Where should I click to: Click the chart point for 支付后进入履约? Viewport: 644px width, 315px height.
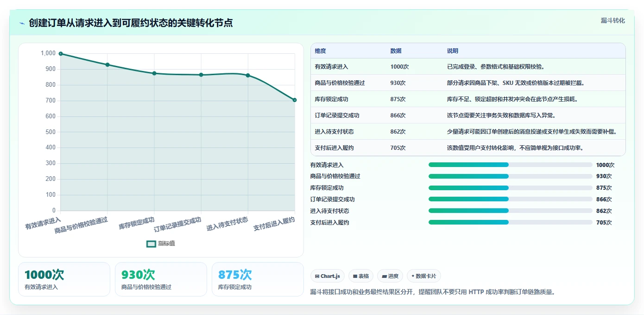(295, 100)
